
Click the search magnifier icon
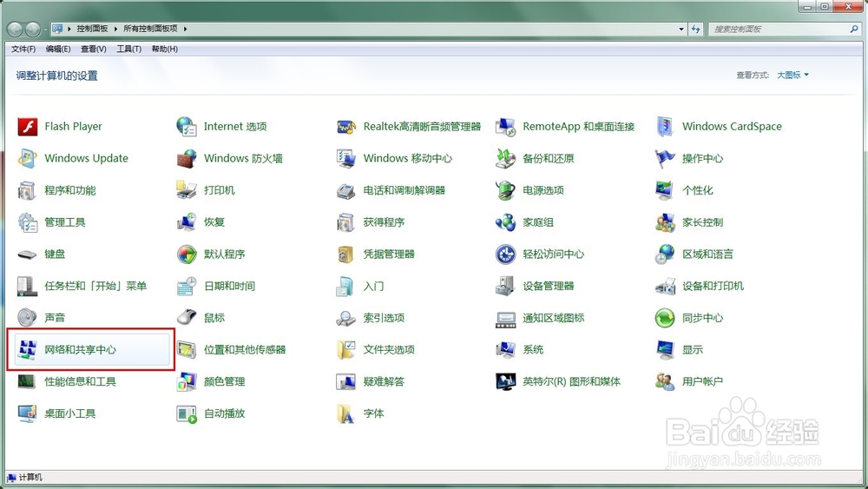click(854, 29)
